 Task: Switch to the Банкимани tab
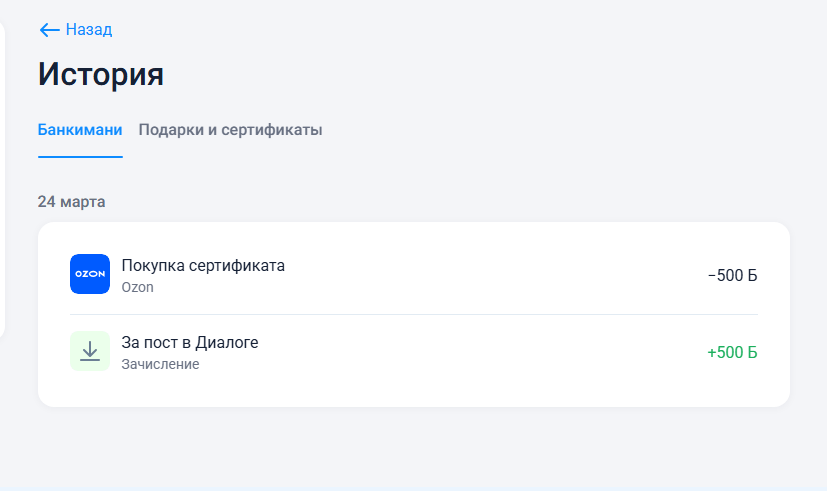click(80, 130)
